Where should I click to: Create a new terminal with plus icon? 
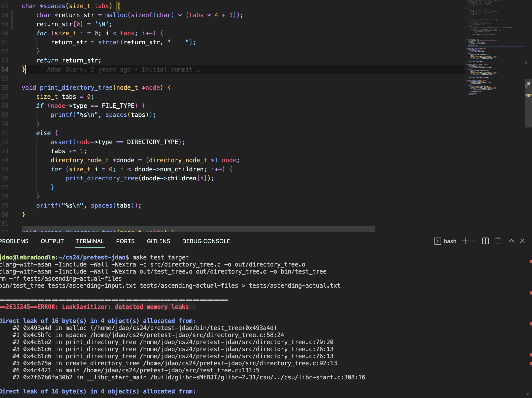click(465, 241)
